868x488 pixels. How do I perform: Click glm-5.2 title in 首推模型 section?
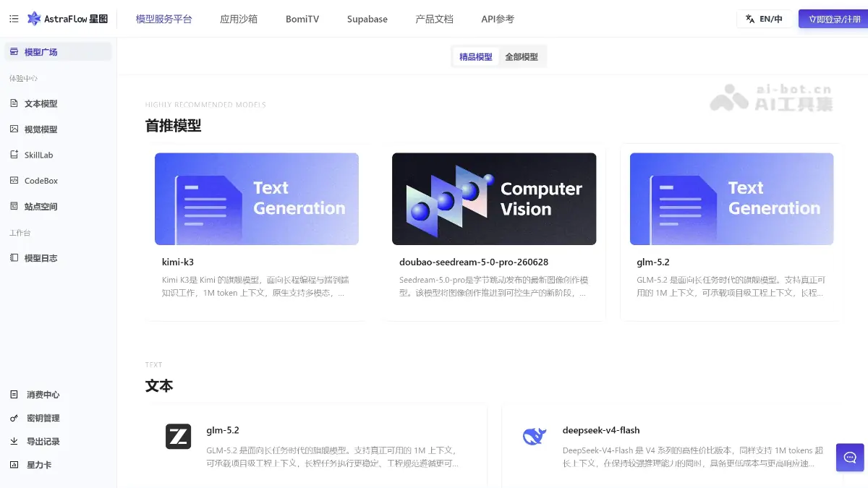pyautogui.click(x=653, y=262)
